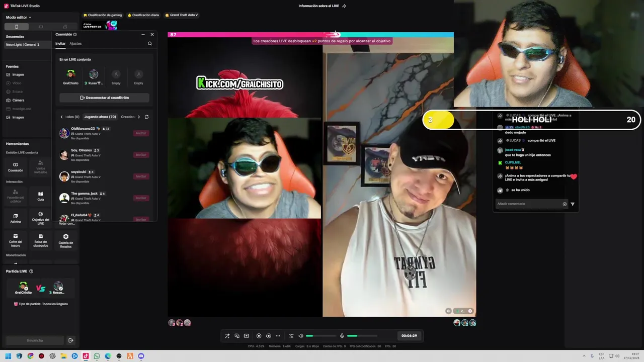Click the clock in Windows system tray
Screen dimensions: 644x362
(631, 356)
